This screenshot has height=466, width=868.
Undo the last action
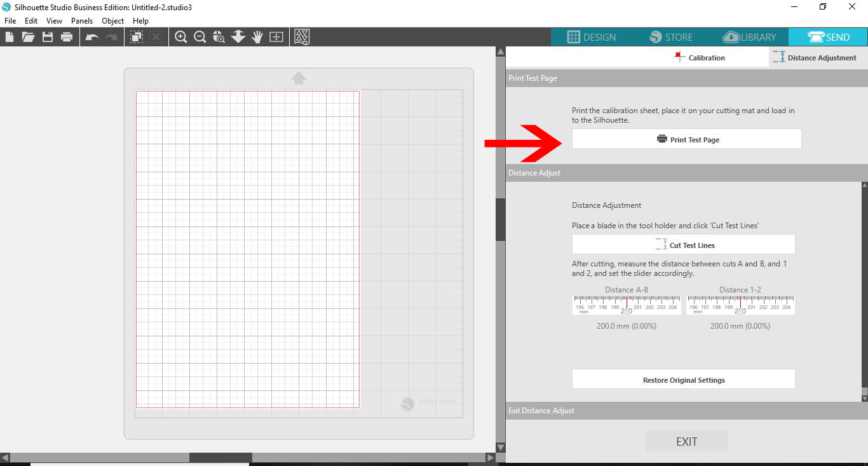92,38
